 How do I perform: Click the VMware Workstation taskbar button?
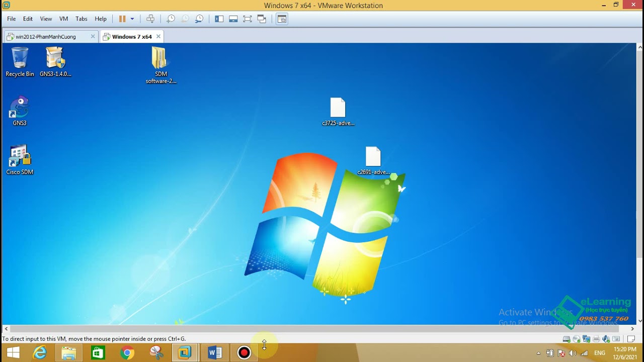coord(185,353)
